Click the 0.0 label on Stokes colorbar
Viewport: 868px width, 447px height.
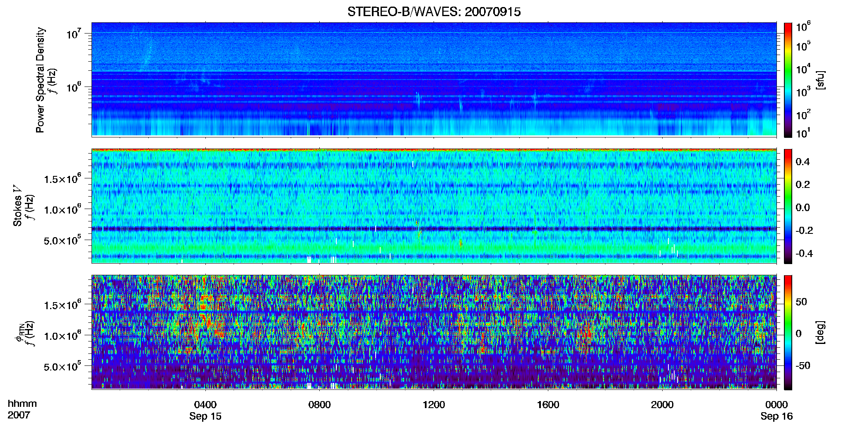(803, 207)
